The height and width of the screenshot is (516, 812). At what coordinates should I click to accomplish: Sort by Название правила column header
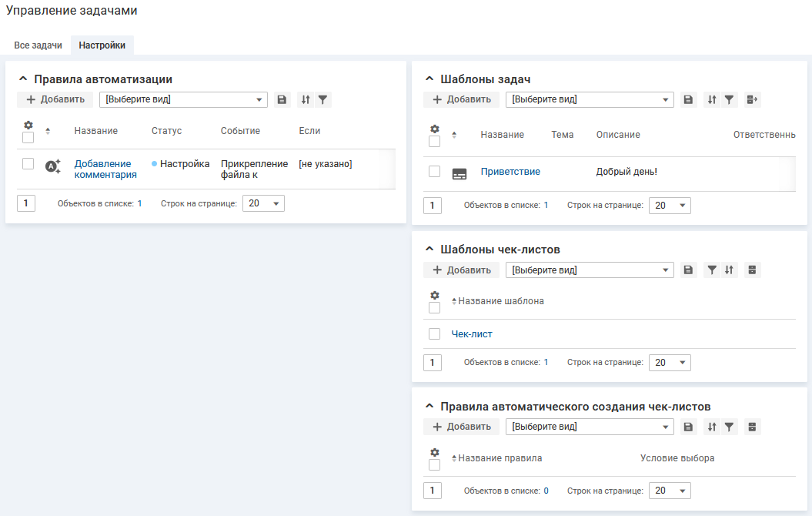click(500, 458)
